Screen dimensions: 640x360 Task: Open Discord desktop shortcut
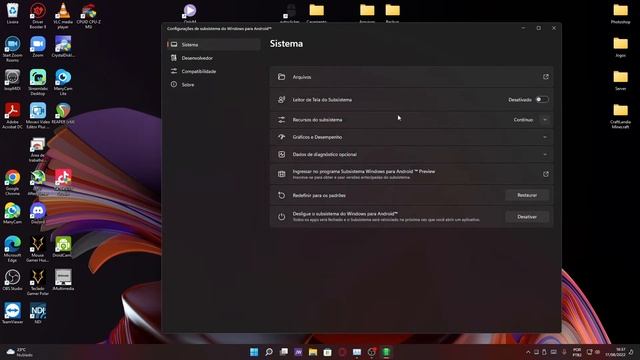pyautogui.click(x=38, y=213)
